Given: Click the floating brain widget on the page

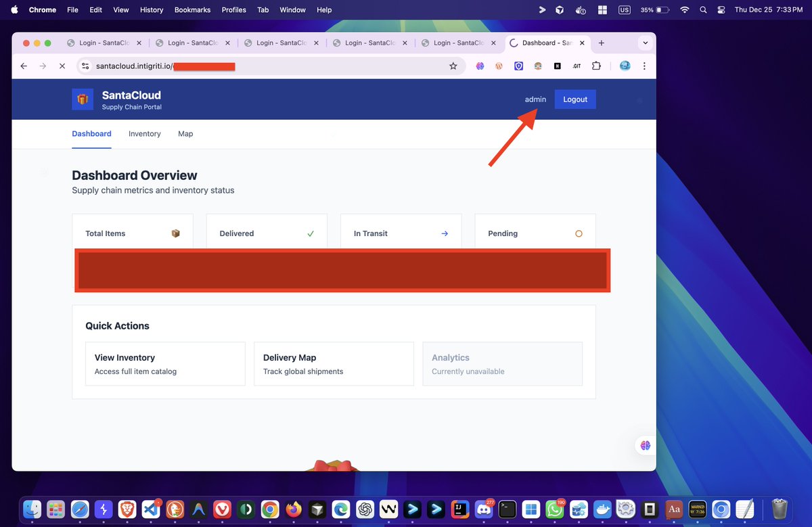Looking at the screenshot, I should pos(646,445).
